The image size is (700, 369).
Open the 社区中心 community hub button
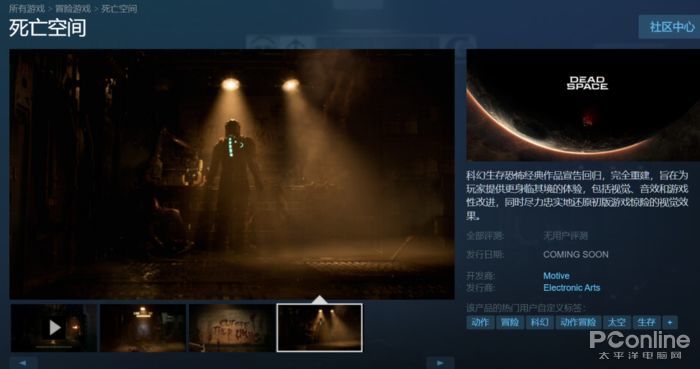671,27
